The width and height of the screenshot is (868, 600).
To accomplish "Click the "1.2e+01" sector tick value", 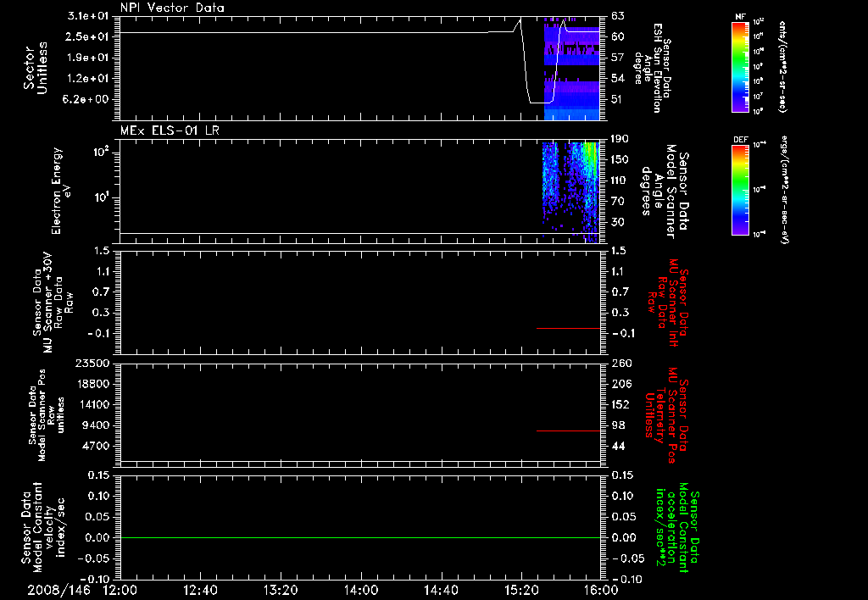I will (x=88, y=79).
